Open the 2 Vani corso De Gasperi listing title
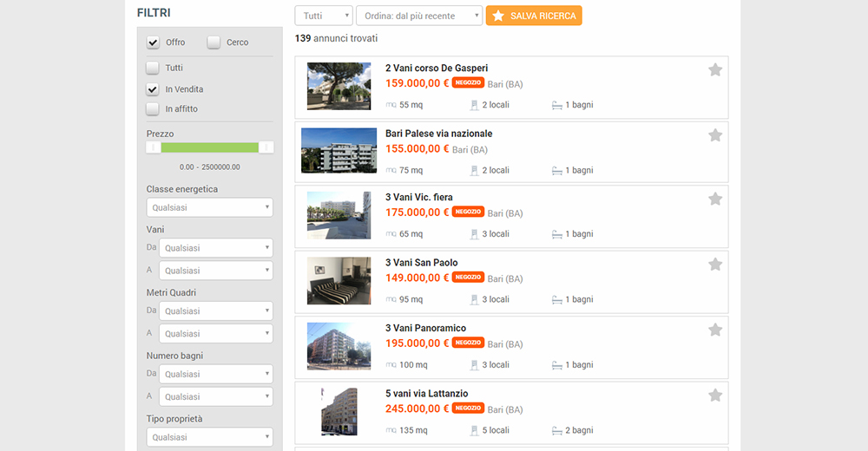 437,68
